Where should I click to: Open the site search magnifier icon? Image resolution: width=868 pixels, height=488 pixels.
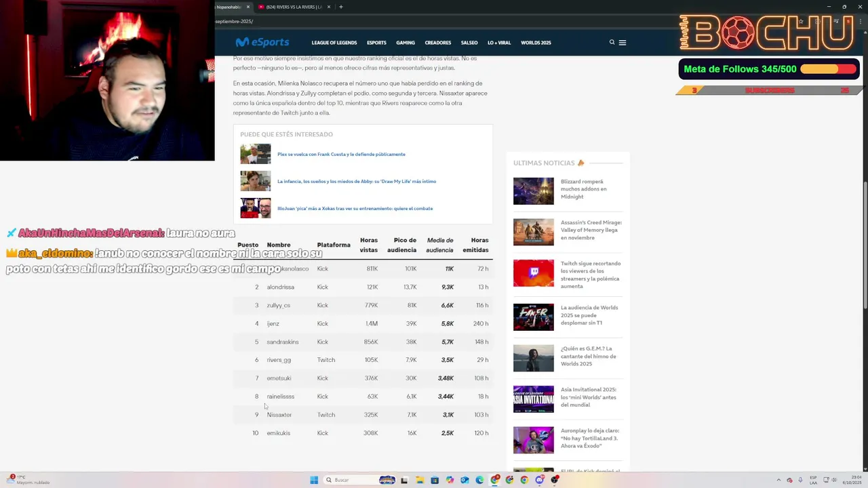click(612, 42)
